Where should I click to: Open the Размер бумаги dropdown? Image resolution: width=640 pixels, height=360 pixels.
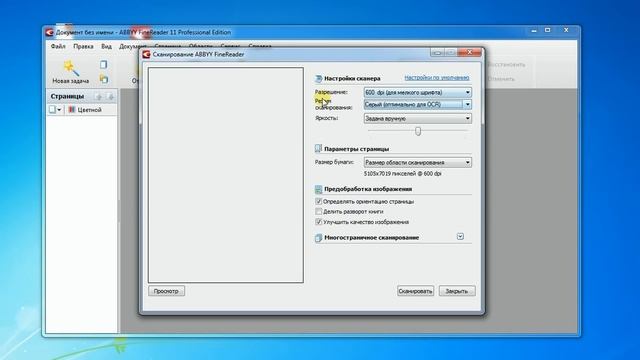(x=418, y=162)
